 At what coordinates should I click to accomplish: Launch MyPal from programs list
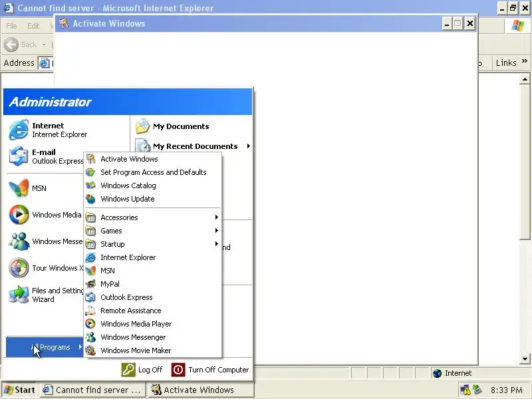pos(153,284)
